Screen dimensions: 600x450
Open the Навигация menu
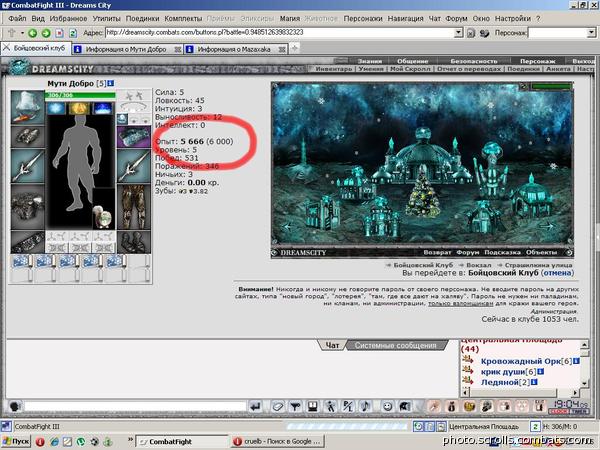[405, 18]
